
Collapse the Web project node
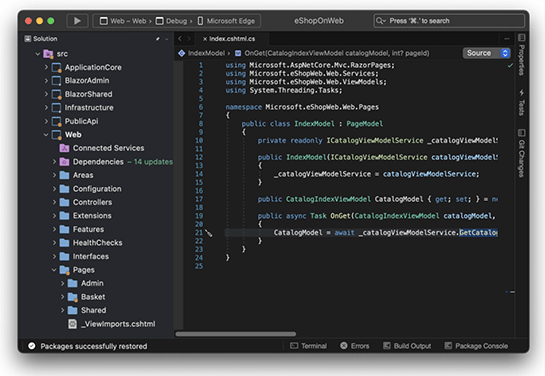click(x=46, y=135)
